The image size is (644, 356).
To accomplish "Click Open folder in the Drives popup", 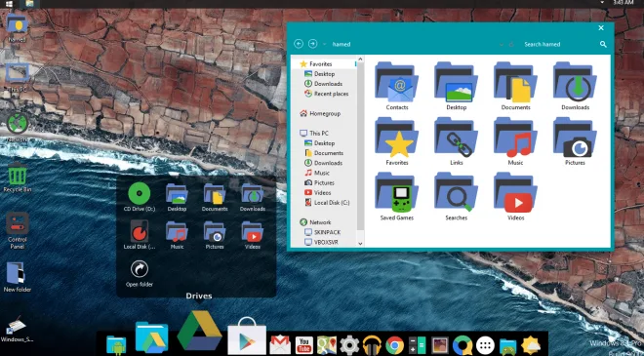I will [140, 273].
